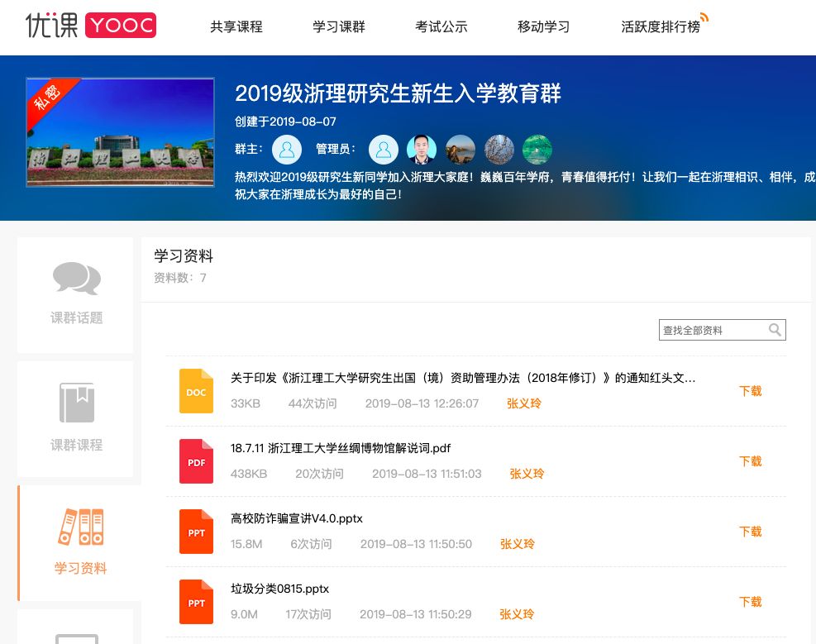Click the 查找全部资料 search field
The image size is (816, 644).
coord(711,330)
